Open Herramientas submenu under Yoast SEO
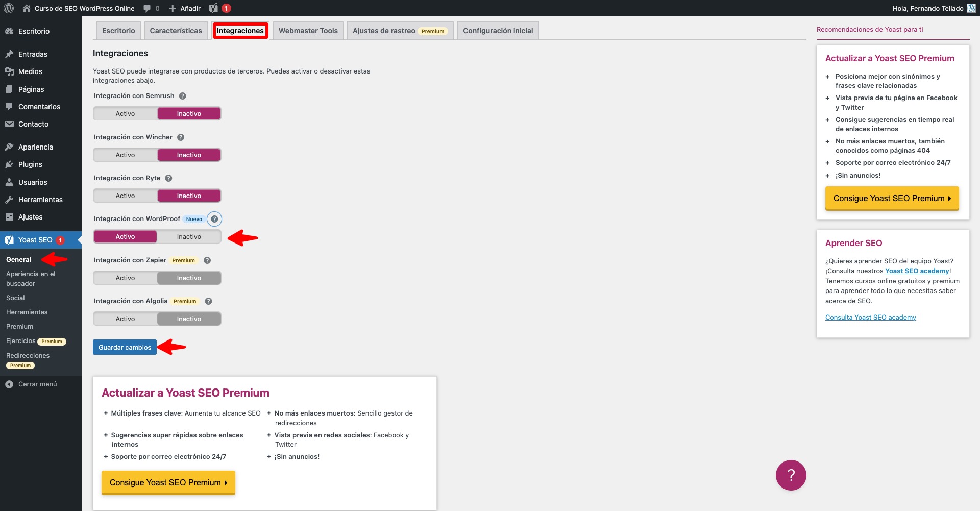The height and width of the screenshot is (511, 980). pos(27,312)
